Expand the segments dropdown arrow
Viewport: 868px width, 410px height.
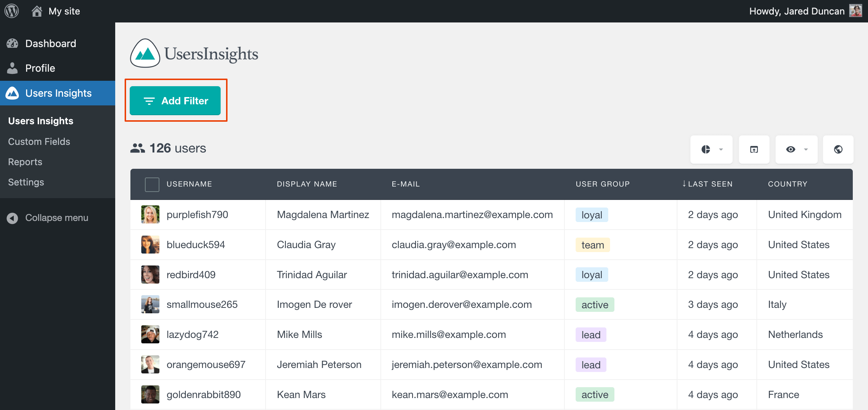tap(721, 149)
